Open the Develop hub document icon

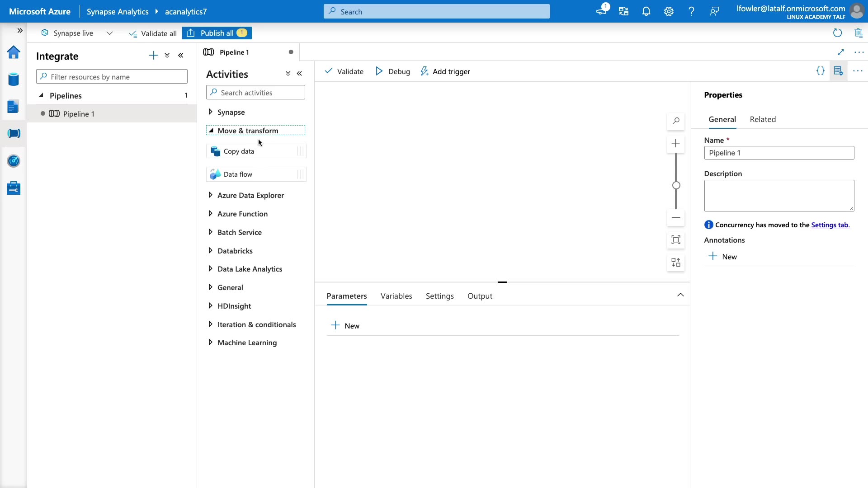point(14,107)
